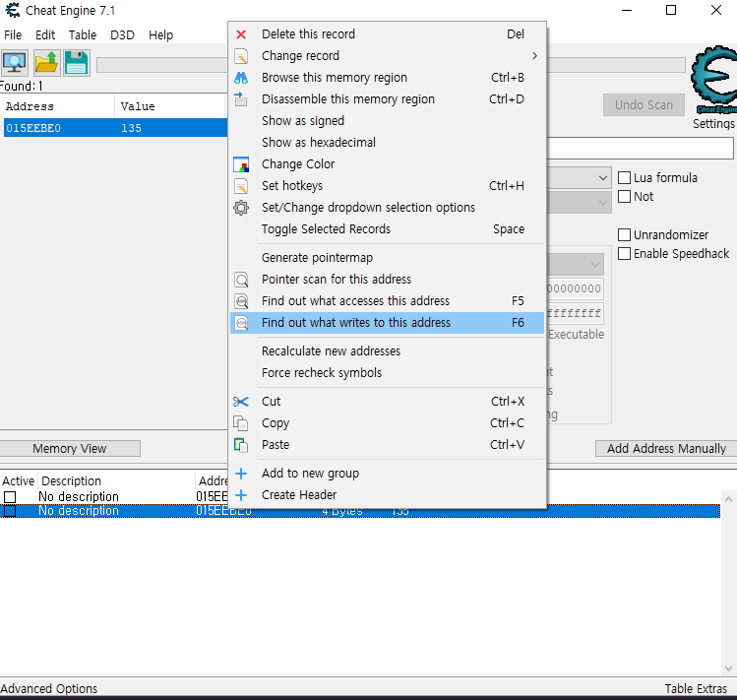Open the value type dropdown beside Not
The width and height of the screenshot is (737, 700).
[x=602, y=202]
